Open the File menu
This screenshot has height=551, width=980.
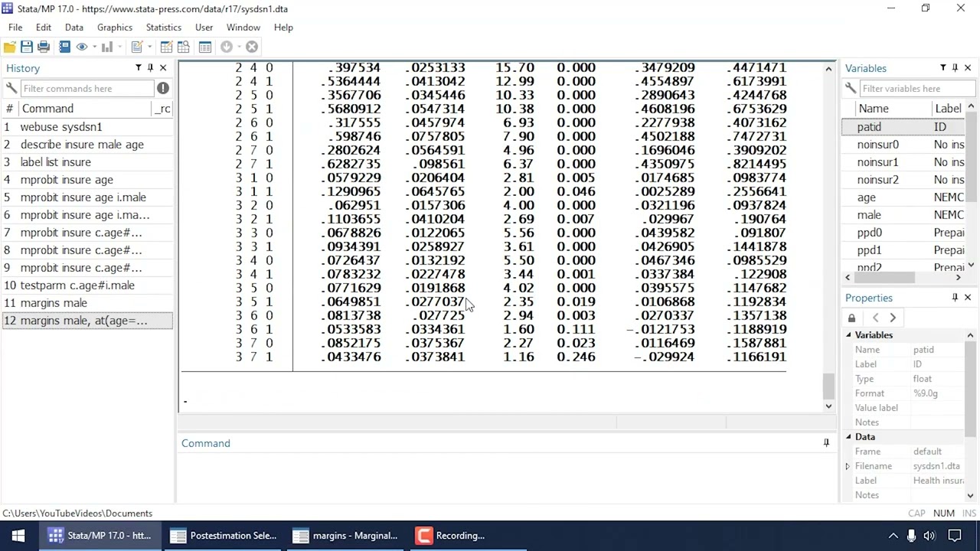[15, 27]
